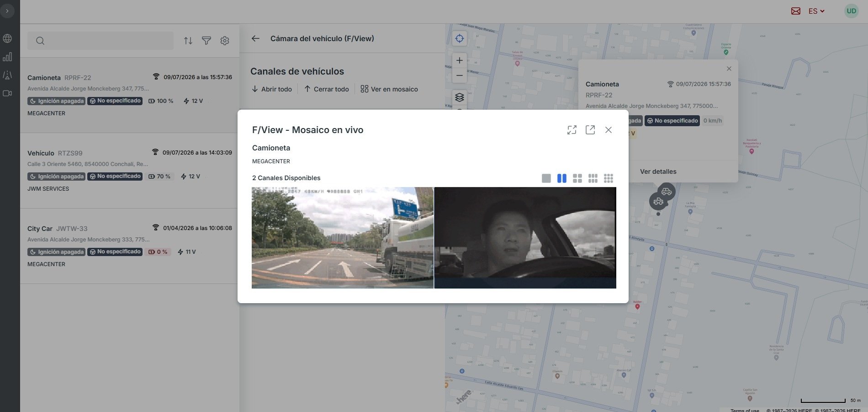Screen dimensions: 868x412
Task: Click the 0 % battery badge on City Car
Action: point(158,252)
